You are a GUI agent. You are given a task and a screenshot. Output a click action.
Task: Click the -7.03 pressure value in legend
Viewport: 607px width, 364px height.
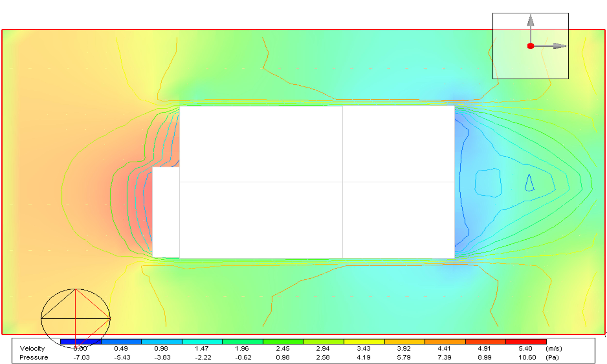[81, 357]
